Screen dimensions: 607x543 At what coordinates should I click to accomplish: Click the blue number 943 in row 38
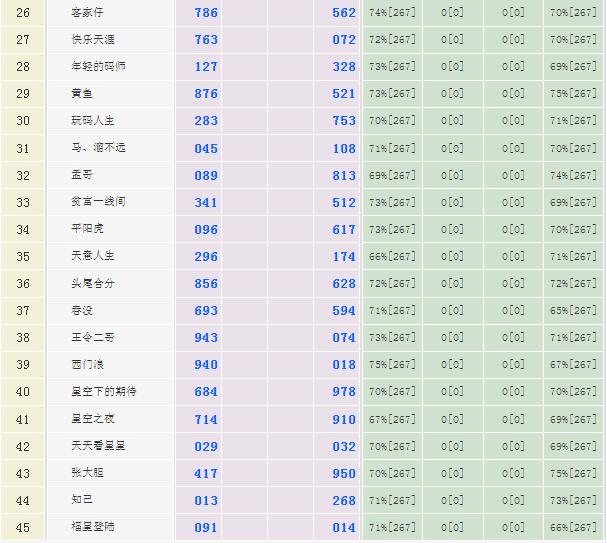click(206, 338)
